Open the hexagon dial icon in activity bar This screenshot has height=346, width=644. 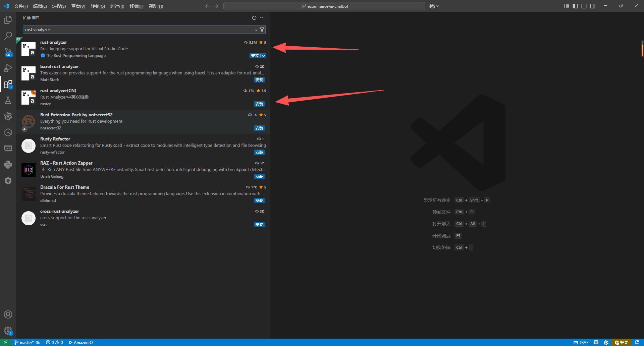pyautogui.click(x=8, y=132)
